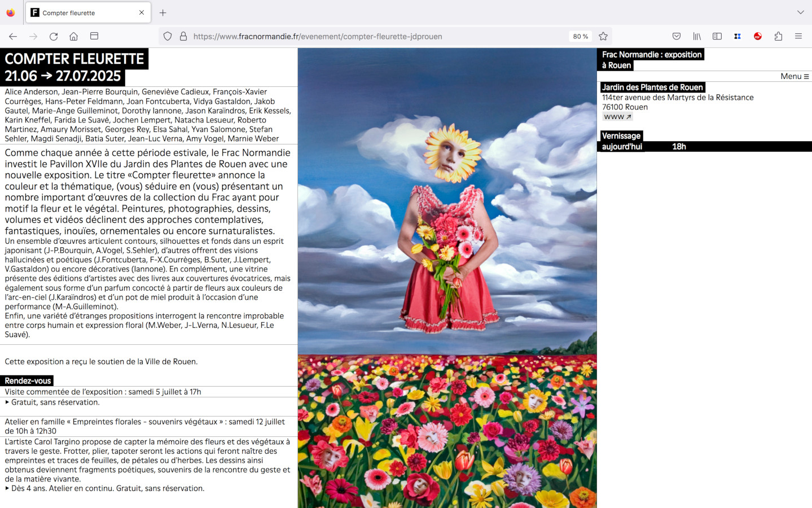This screenshot has height=508, width=812.
Task: Close the Compter fleurette tab
Action: 142,12
